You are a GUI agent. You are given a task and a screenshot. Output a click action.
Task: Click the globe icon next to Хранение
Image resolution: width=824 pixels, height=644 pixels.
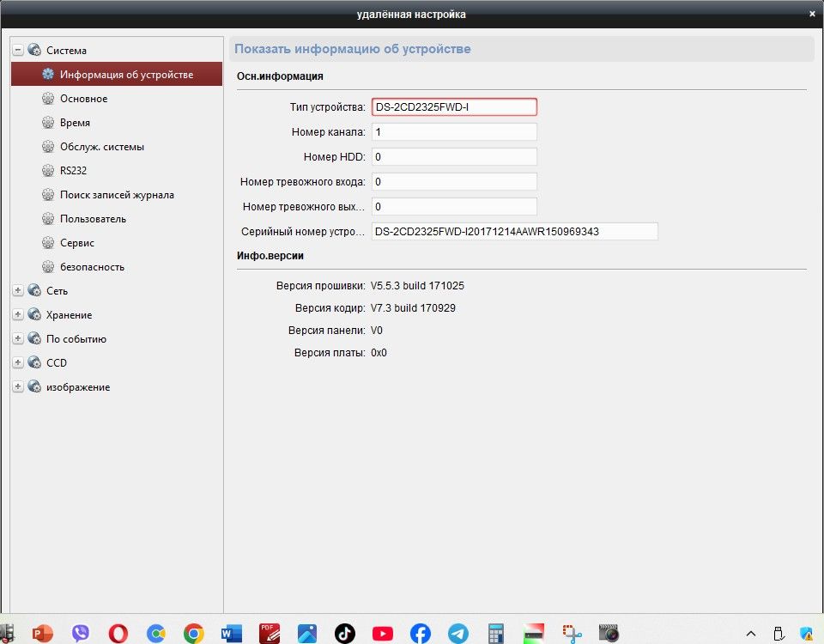click(34, 314)
